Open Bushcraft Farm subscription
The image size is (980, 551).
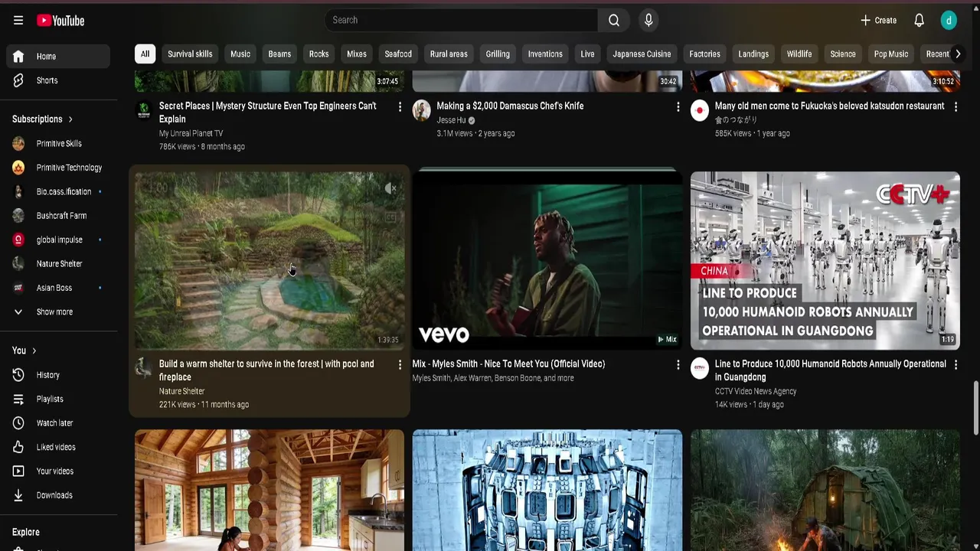pyautogui.click(x=59, y=216)
